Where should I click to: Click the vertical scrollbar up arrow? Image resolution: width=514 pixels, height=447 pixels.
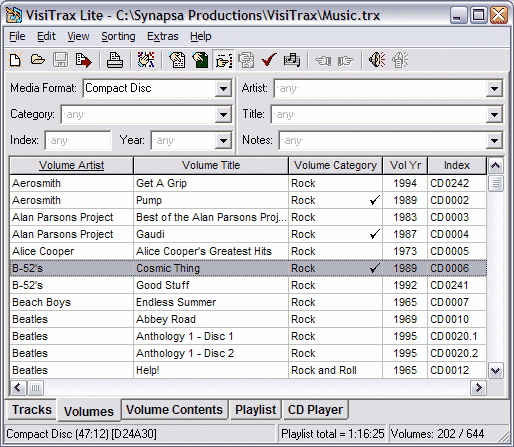(495, 165)
